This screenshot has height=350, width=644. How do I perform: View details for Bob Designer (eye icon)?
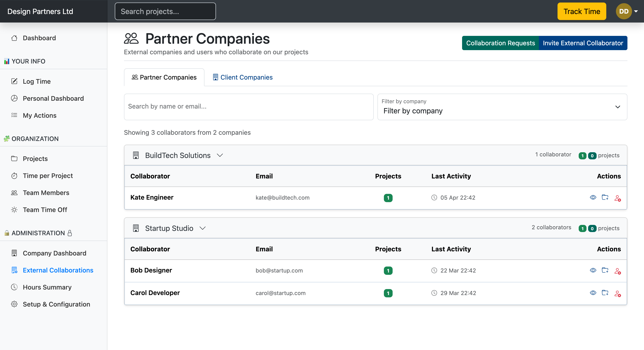[593, 270]
